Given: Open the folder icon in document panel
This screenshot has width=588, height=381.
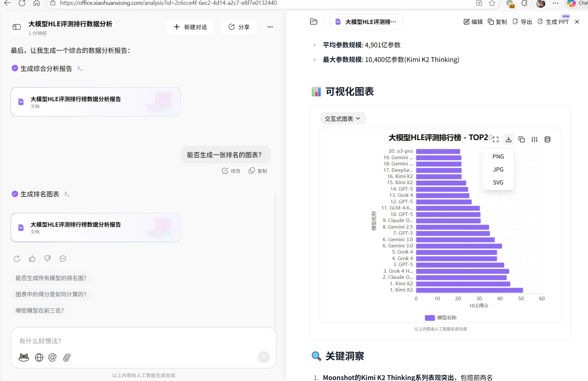Looking at the screenshot, I should [x=314, y=22].
